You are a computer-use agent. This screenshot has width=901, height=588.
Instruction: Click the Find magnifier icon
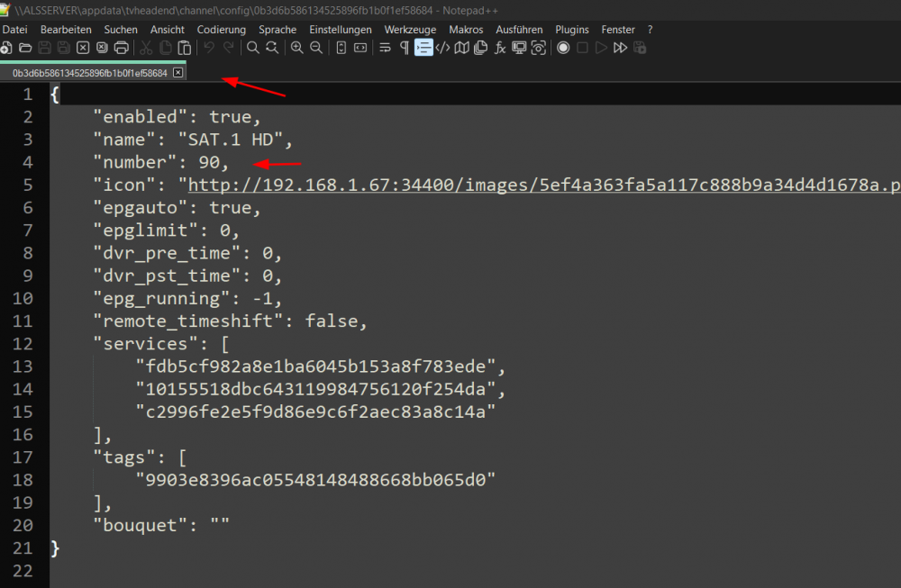pos(253,48)
